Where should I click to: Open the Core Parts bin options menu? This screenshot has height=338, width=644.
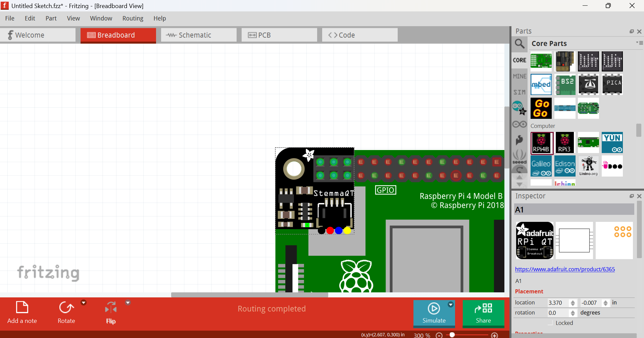click(639, 43)
